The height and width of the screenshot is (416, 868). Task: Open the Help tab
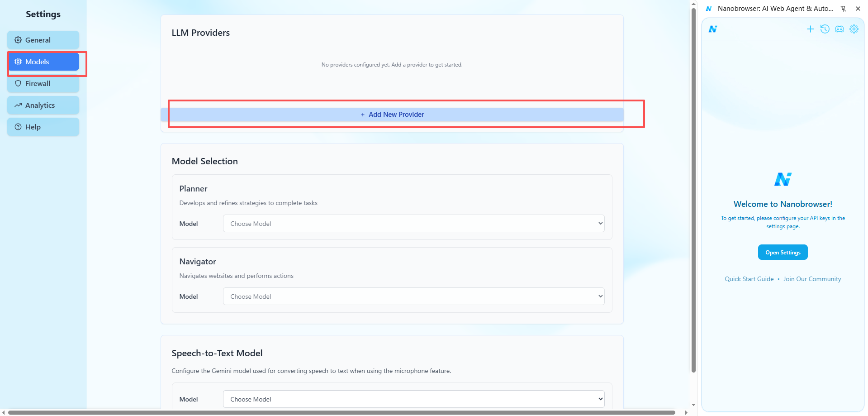(x=43, y=127)
